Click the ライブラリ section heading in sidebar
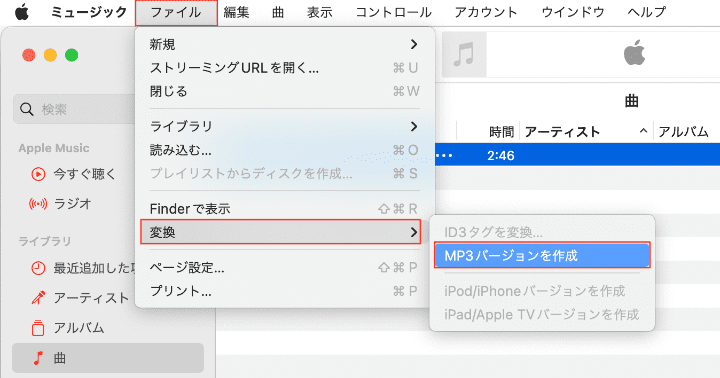Viewport: 720px width, 378px height. (x=45, y=241)
